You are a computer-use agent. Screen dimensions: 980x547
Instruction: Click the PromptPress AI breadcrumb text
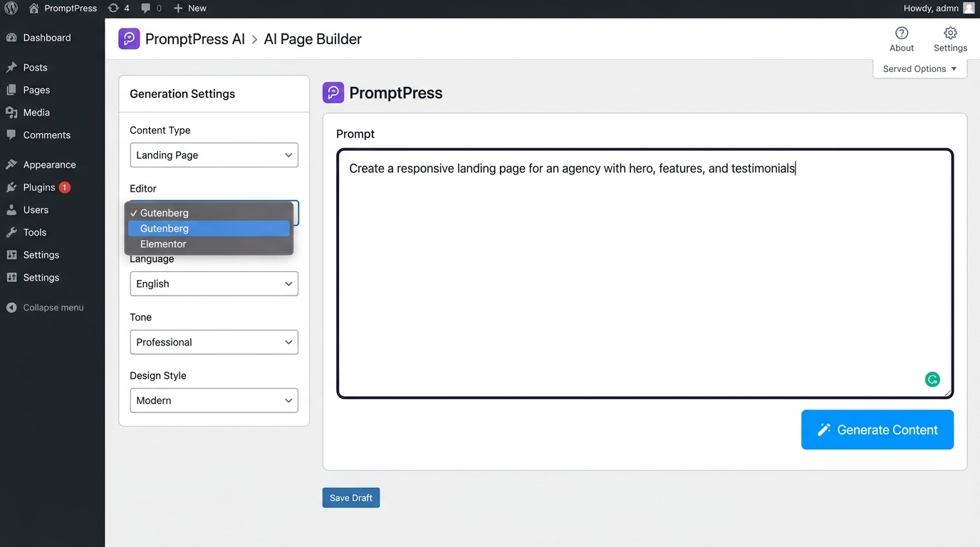[195, 39]
